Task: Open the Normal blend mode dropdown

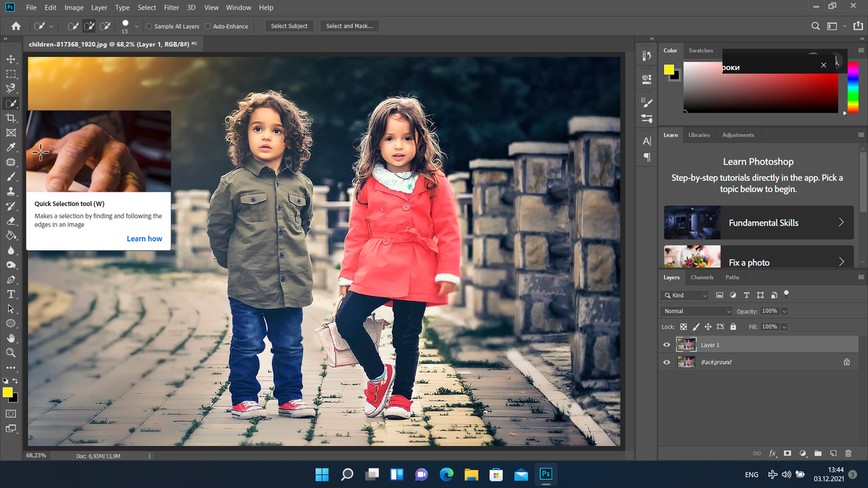Action: click(697, 311)
